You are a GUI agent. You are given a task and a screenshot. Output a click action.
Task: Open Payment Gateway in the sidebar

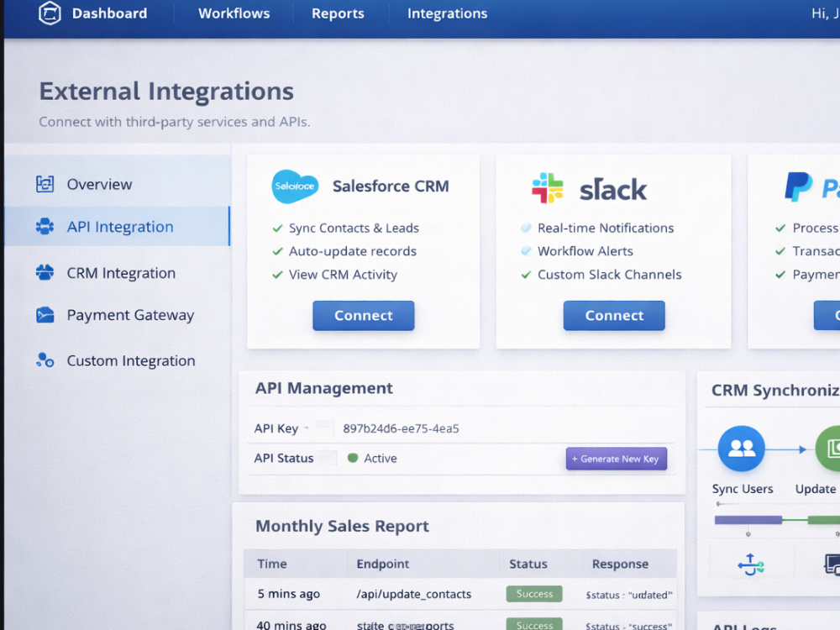(x=130, y=315)
